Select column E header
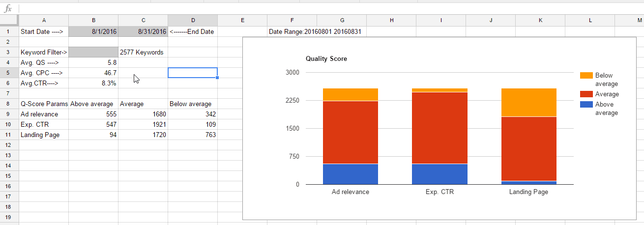 (x=242, y=20)
